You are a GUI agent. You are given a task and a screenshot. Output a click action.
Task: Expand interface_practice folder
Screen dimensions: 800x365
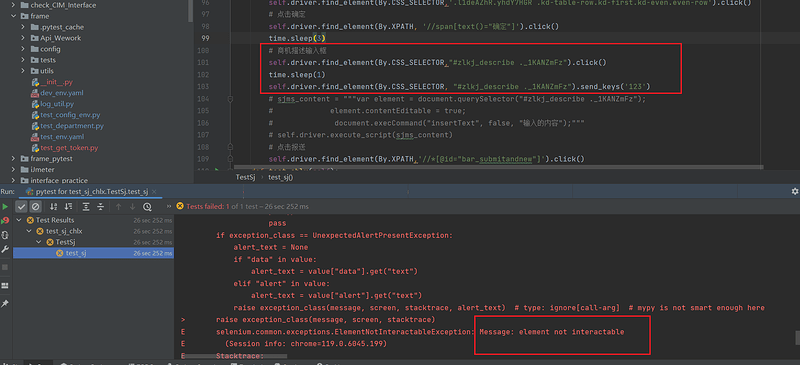coord(13,180)
